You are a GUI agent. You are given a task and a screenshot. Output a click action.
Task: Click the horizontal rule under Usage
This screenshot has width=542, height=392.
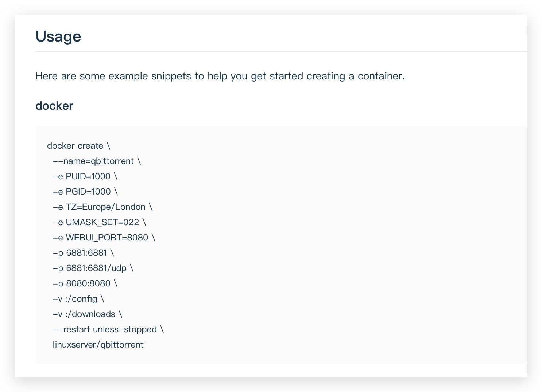[x=281, y=51]
